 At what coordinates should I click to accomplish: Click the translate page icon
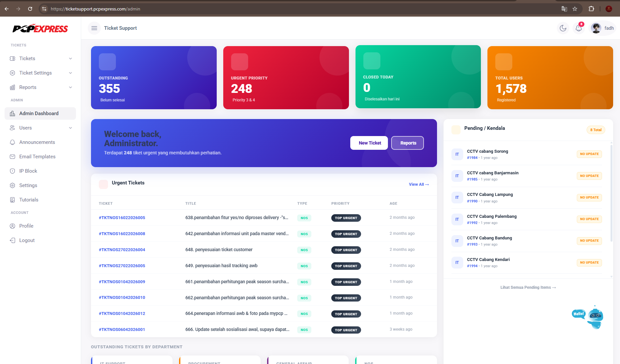point(564,9)
